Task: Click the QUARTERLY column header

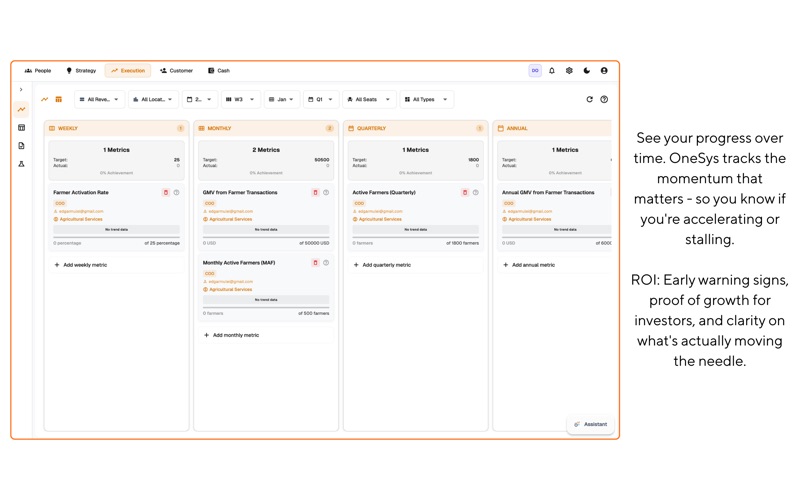Action: (x=415, y=128)
